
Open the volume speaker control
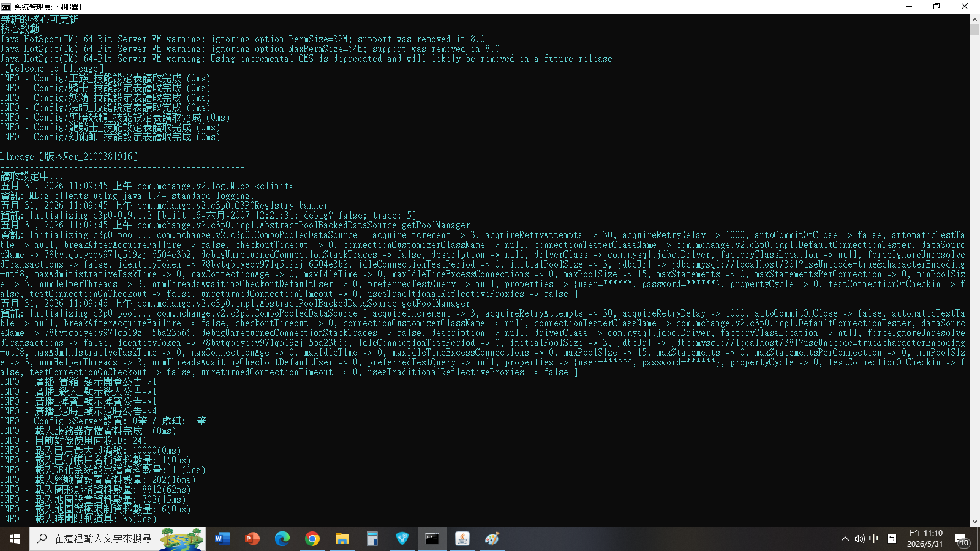[859, 539]
